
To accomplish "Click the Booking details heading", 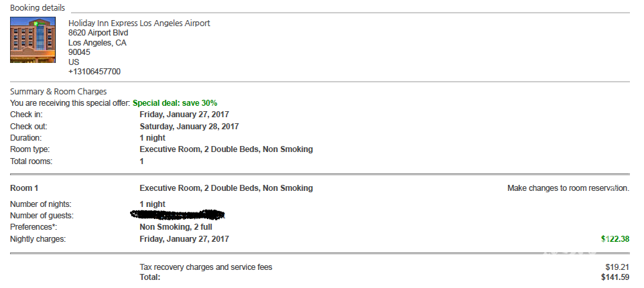I will (x=38, y=8).
